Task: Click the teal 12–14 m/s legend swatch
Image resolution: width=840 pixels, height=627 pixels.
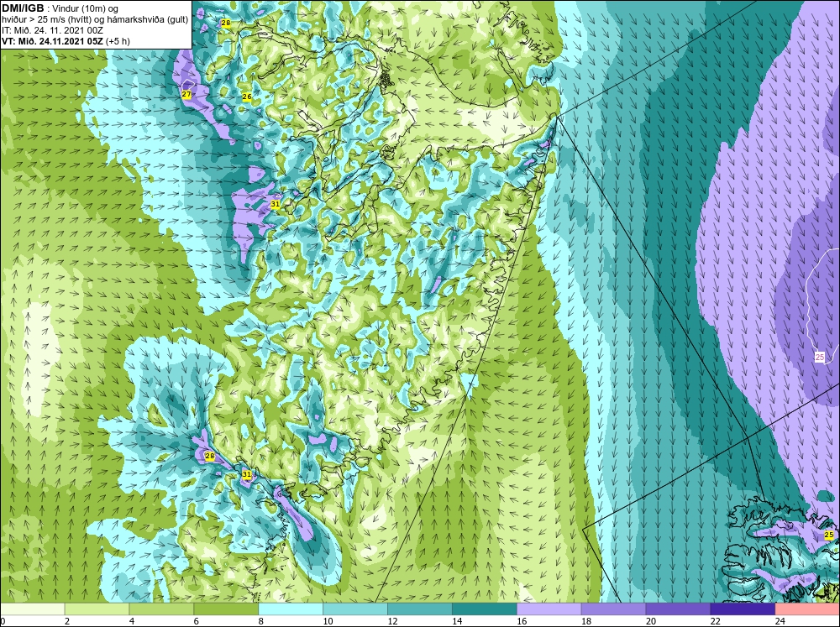Action: [x=420, y=609]
